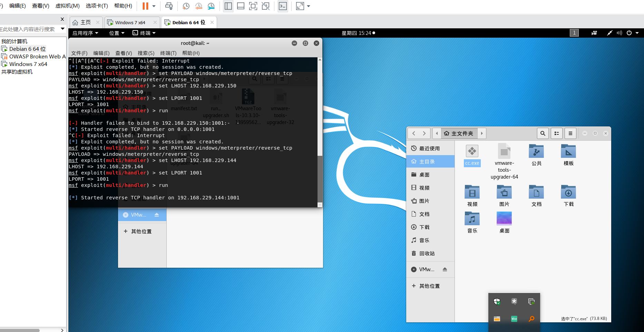
Task: Search in the 主文件夹 file manager
Action: [543, 133]
